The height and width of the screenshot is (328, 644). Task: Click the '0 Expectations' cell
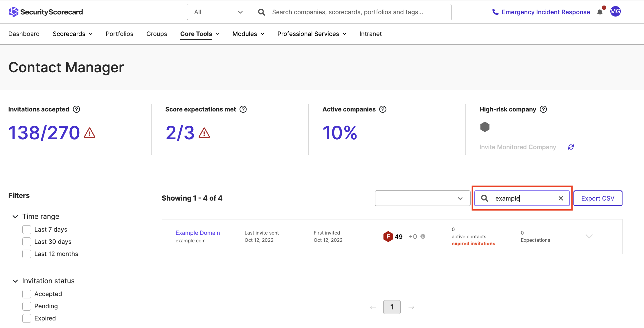535,237
